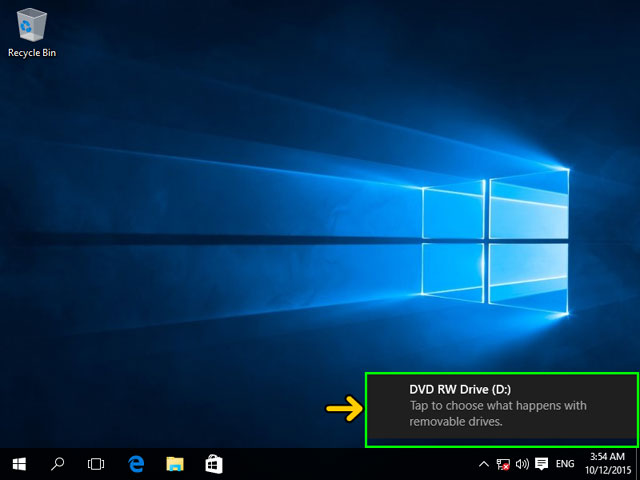Open the clock showing 3:54 AM
The width and height of the screenshot is (640, 480).
(x=608, y=464)
